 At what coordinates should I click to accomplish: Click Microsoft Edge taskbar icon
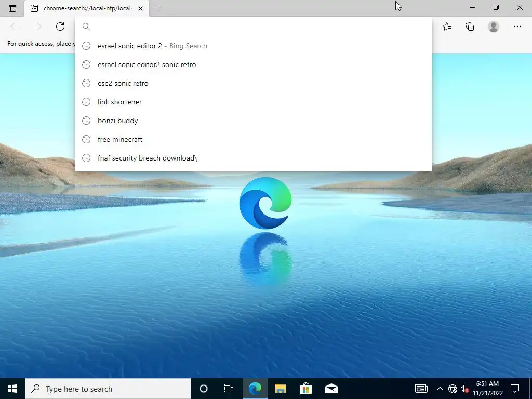[255, 389]
